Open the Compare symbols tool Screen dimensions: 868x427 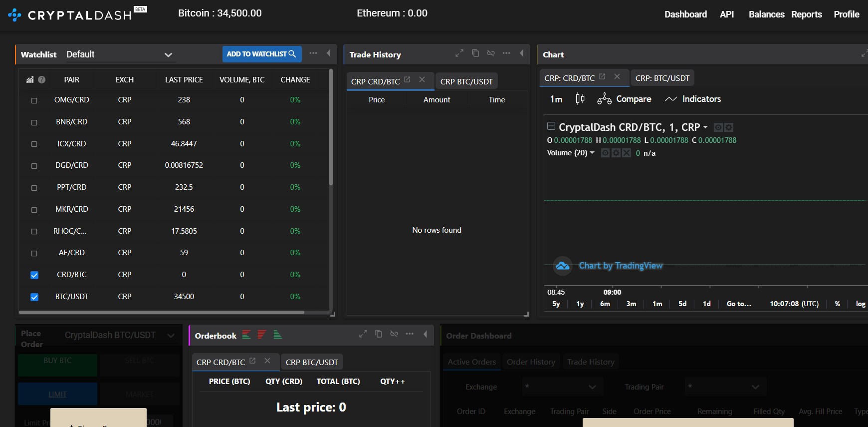pyautogui.click(x=624, y=99)
